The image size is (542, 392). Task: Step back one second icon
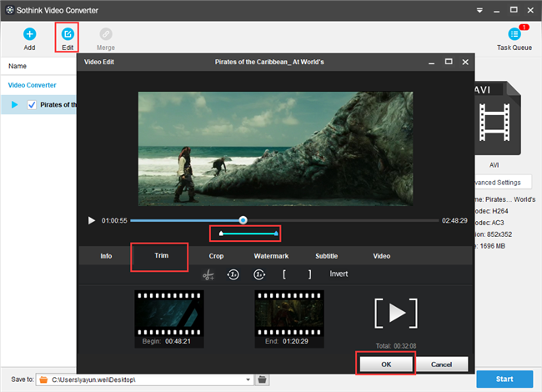click(233, 274)
